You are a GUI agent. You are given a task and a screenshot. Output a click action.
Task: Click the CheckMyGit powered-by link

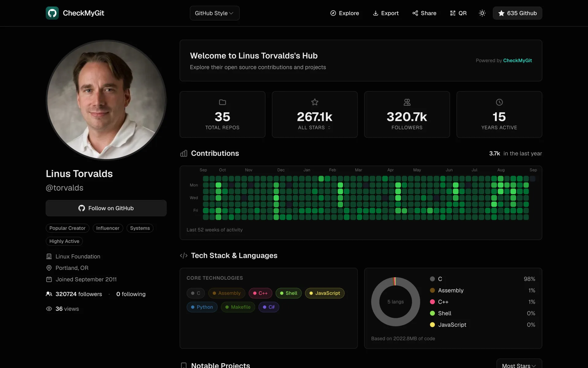coord(518,60)
